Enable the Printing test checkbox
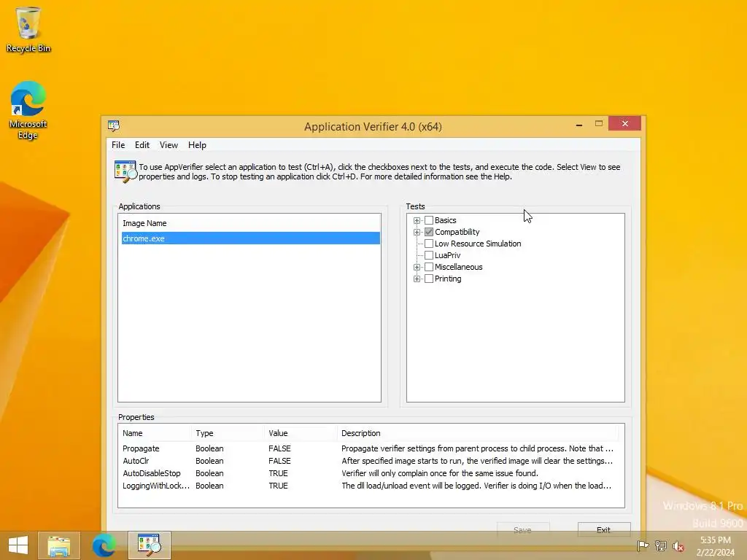 [x=429, y=279]
